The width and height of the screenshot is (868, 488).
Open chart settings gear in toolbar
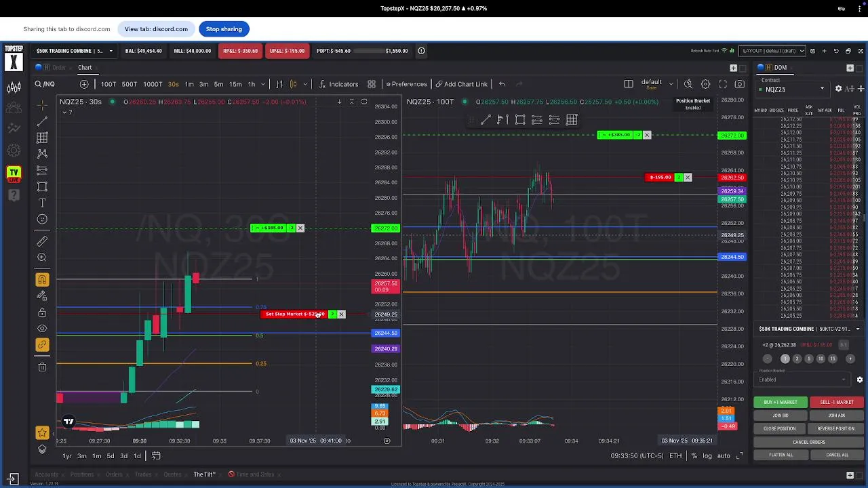[705, 84]
